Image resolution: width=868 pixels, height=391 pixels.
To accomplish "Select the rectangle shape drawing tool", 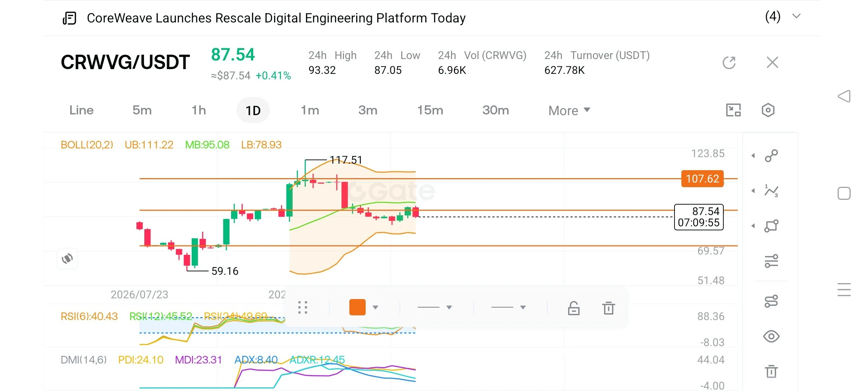I will coord(771,226).
